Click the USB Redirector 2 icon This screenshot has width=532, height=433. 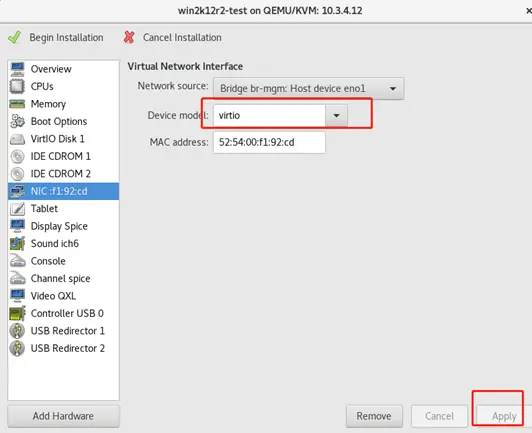(x=17, y=348)
